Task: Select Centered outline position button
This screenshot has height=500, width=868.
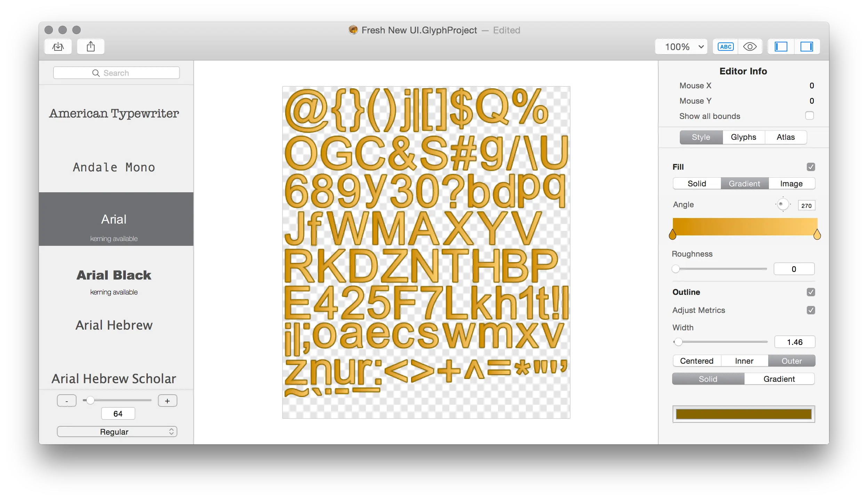Action: (696, 361)
